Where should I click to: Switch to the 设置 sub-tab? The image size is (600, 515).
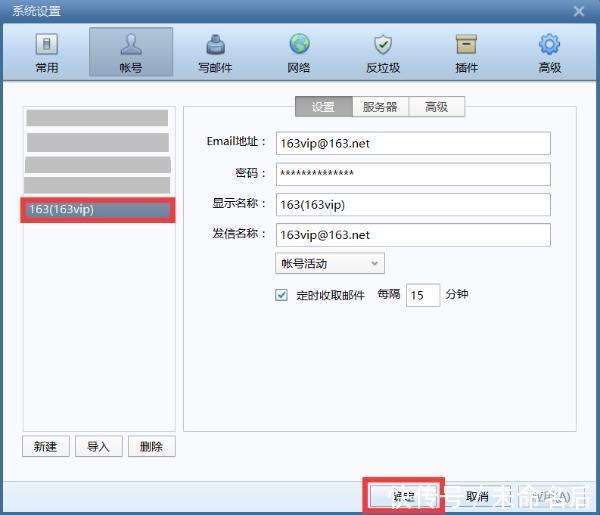point(324,106)
